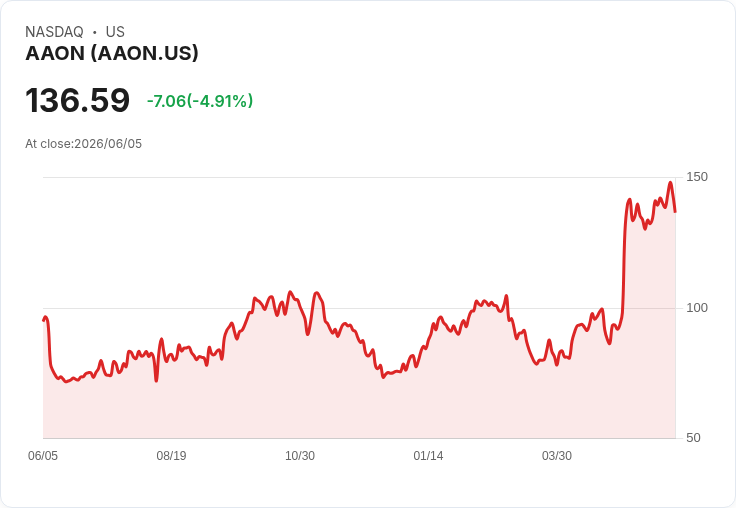The height and width of the screenshot is (508, 736).
Task: Select the 10/30 date on x-axis
Action: (x=300, y=456)
